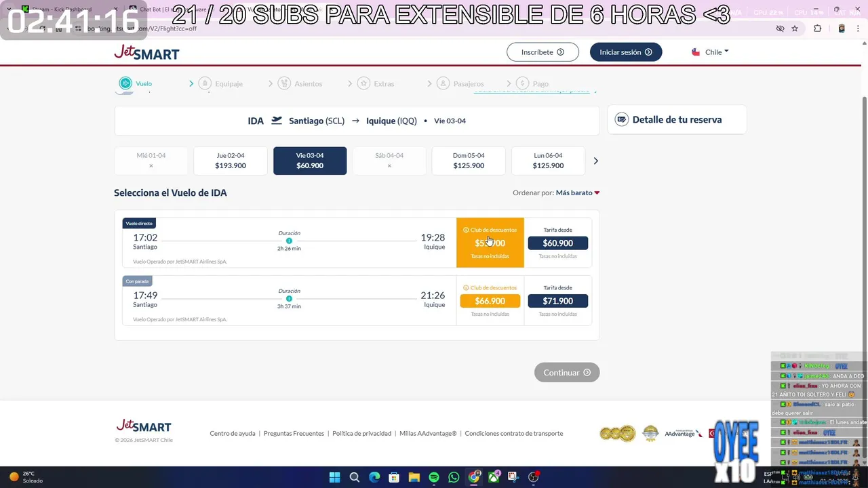Select date Jue 02-04 $193.900
Image resolution: width=868 pixels, height=488 pixels.
[x=231, y=161]
